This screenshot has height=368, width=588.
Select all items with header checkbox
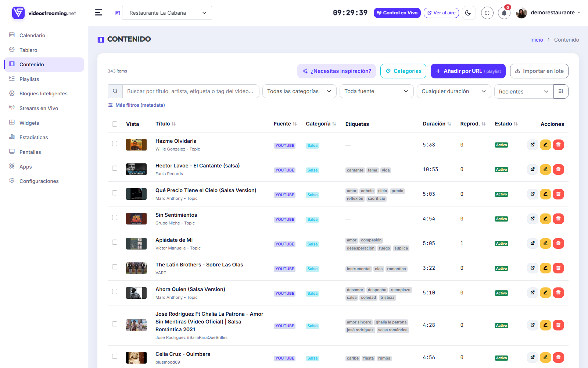[115, 124]
